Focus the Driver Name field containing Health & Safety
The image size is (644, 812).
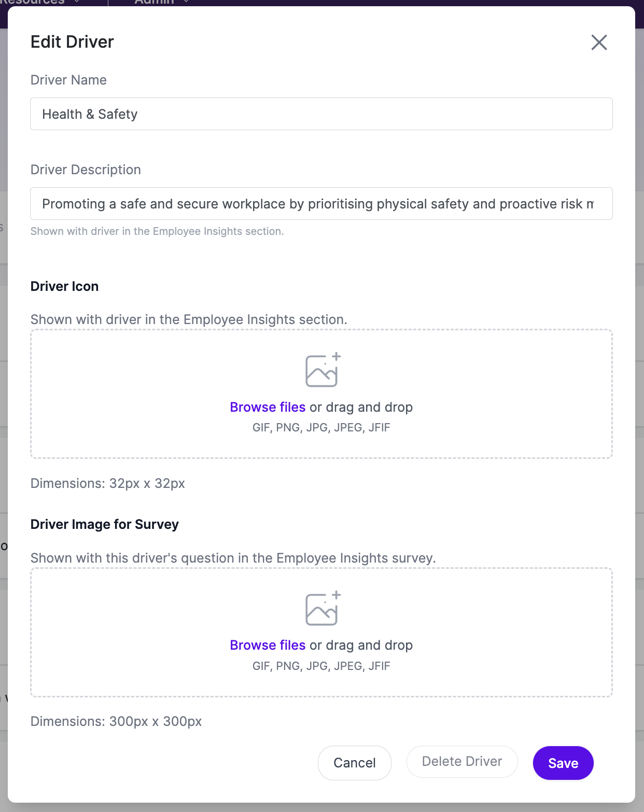321,114
